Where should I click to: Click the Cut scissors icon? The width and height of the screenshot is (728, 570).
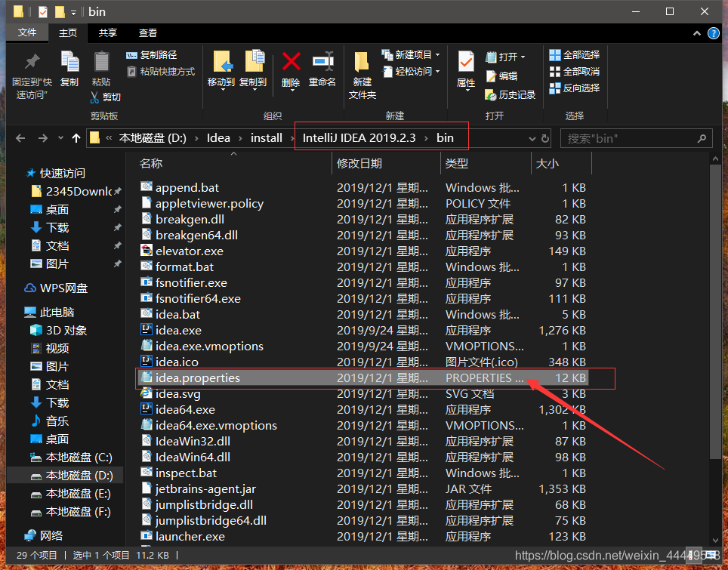pyautogui.click(x=94, y=97)
